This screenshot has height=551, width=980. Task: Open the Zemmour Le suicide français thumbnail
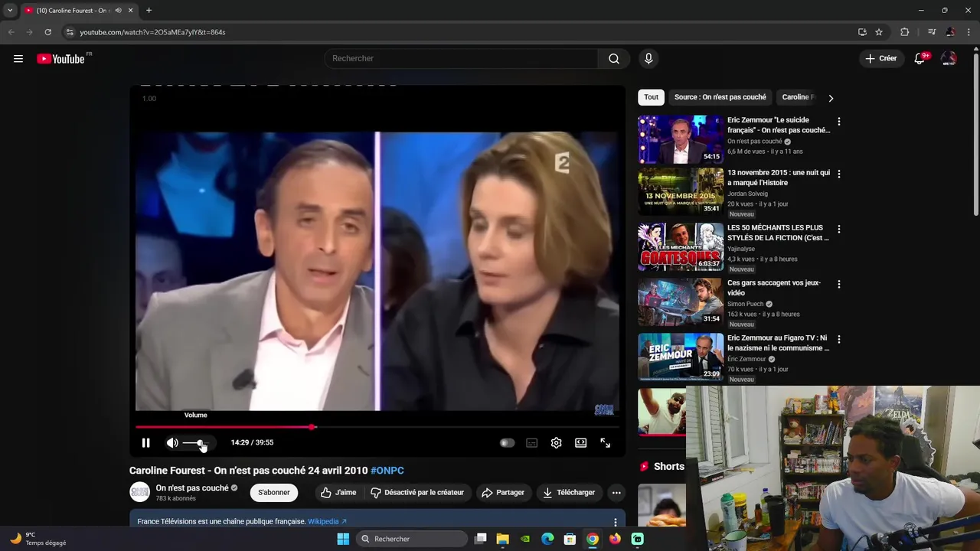tap(681, 139)
